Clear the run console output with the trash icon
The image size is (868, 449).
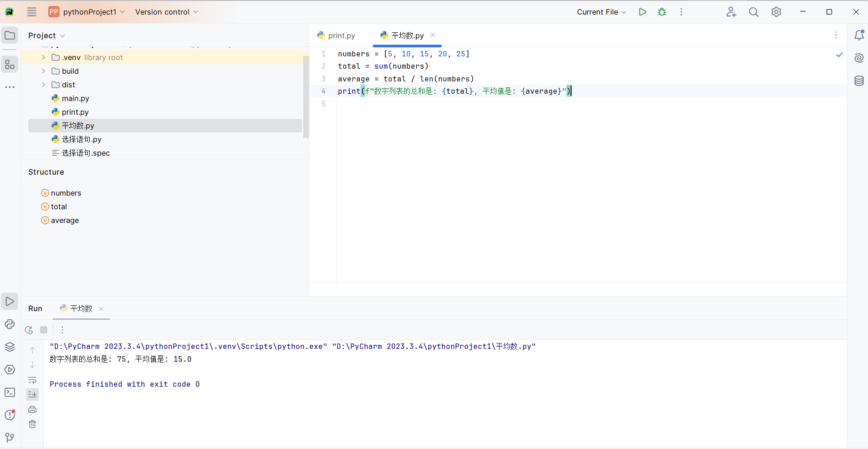(x=32, y=424)
